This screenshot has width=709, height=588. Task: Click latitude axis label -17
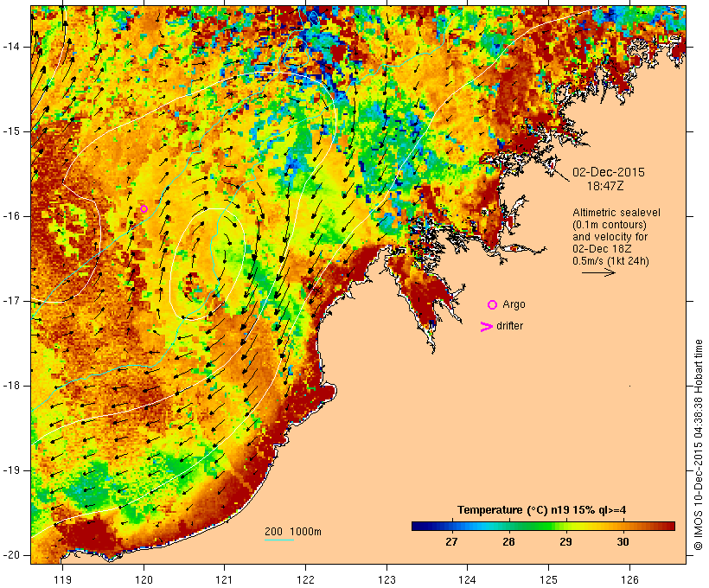pyautogui.click(x=10, y=301)
